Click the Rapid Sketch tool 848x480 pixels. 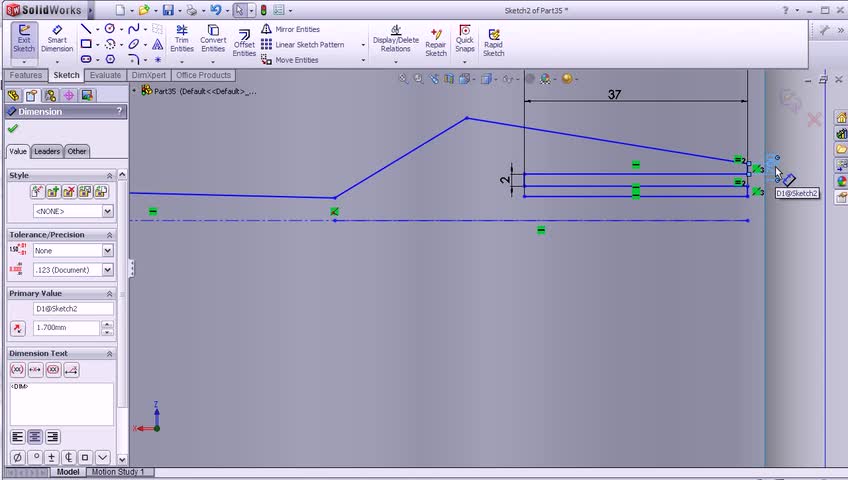tap(493, 43)
